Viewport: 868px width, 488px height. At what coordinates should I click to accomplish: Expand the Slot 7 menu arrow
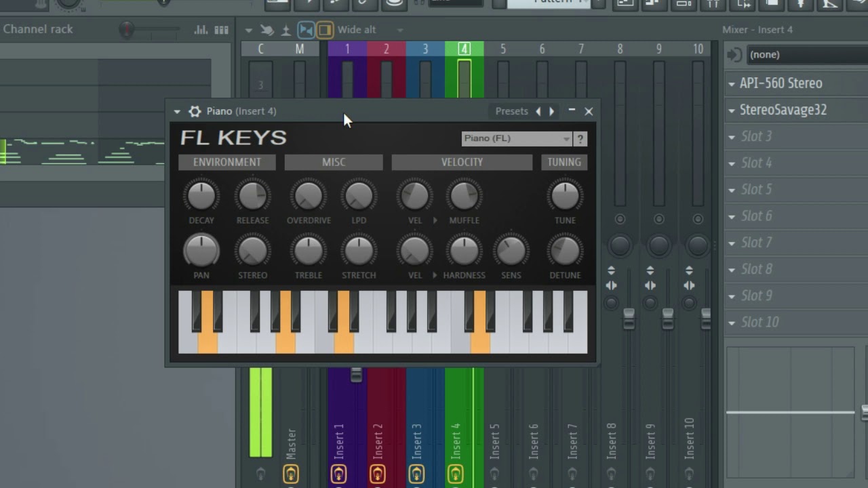point(732,243)
